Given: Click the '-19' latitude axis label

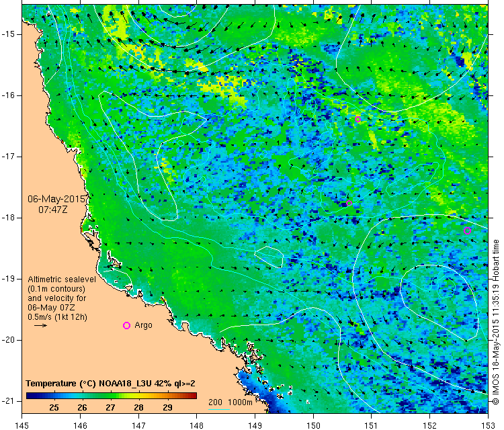Looking at the screenshot, I should tap(7, 279).
